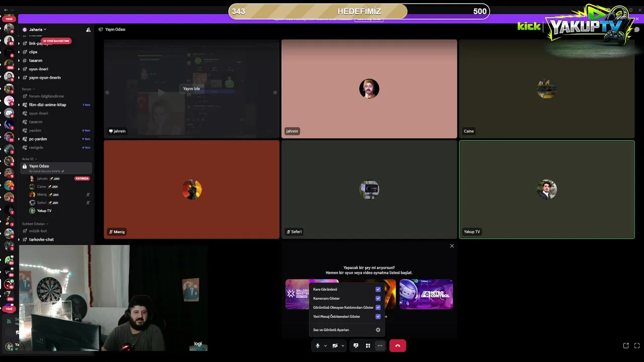Click '1 Yeni' beside film-dizi-anime-kitap
The height and width of the screenshot is (362, 644).
click(86, 105)
